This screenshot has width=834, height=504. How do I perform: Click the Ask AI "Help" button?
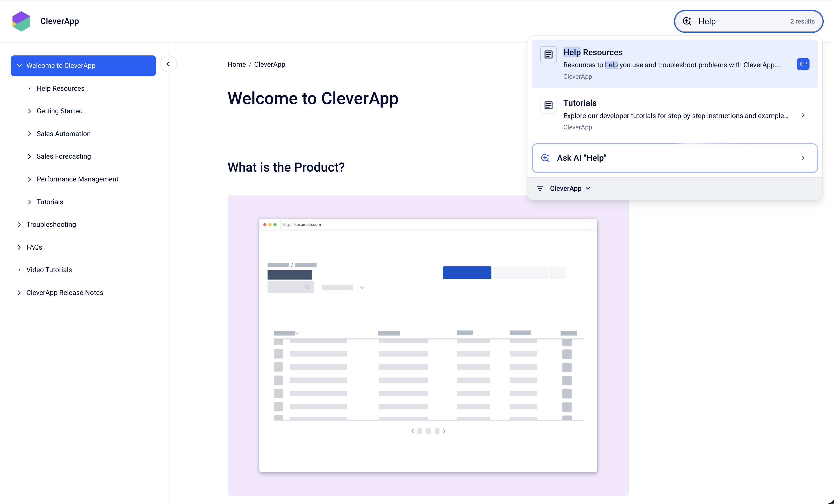[x=675, y=158]
